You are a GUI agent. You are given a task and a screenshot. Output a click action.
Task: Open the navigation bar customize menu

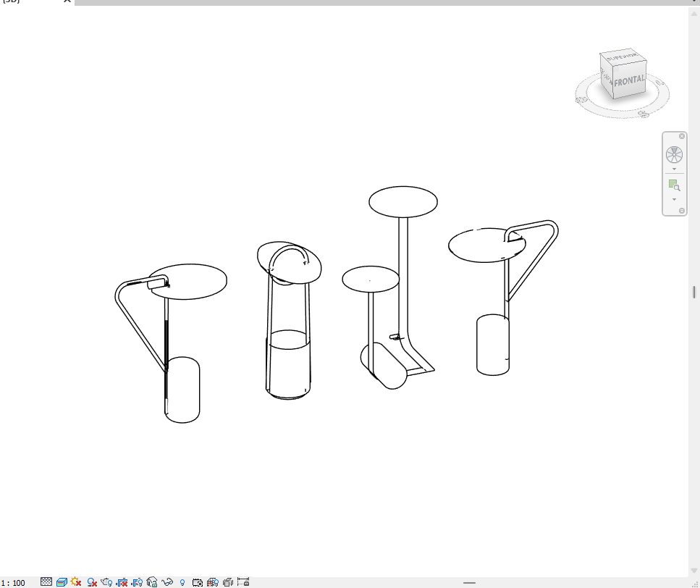tap(682, 211)
